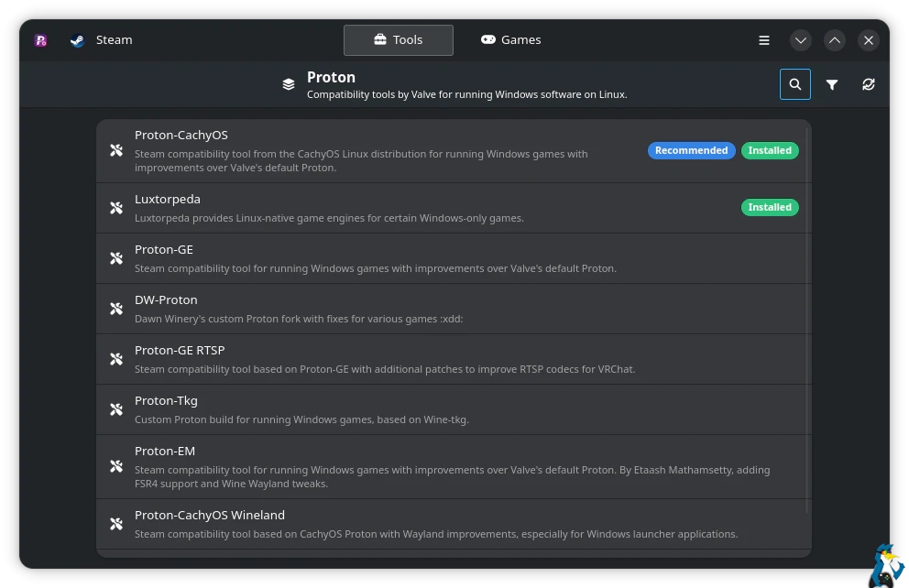The height and width of the screenshot is (588, 909).
Task: Select the Proton-EM entry
Action: (454, 467)
